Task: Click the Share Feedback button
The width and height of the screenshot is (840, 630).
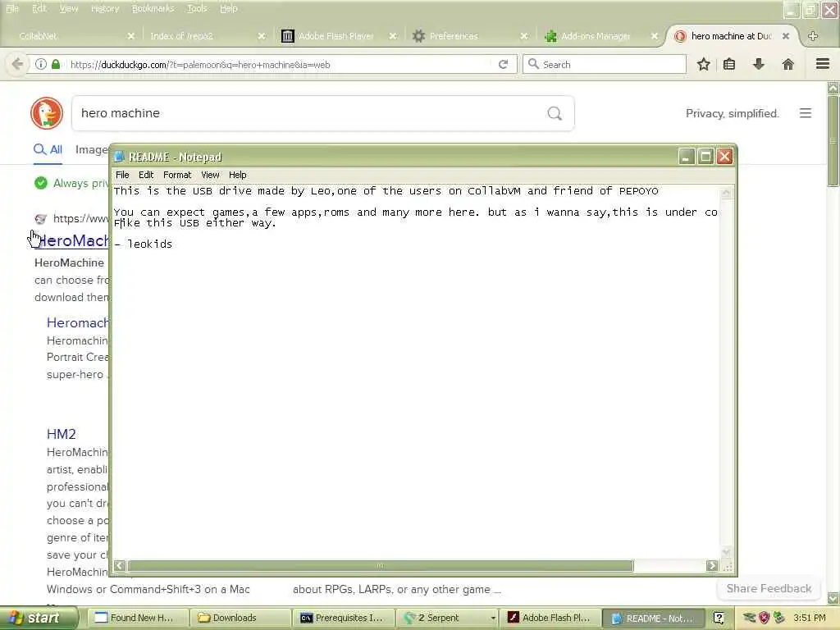Action: [x=769, y=588]
